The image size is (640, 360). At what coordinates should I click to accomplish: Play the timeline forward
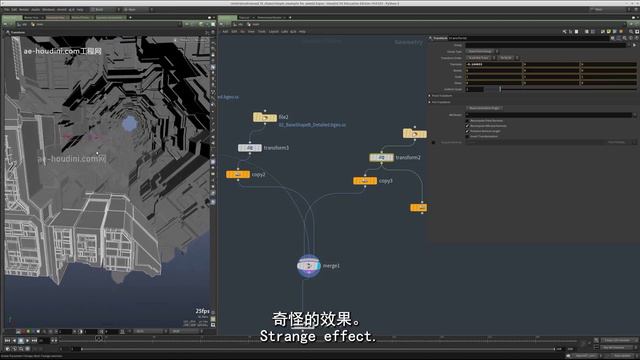[x=27, y=340]
